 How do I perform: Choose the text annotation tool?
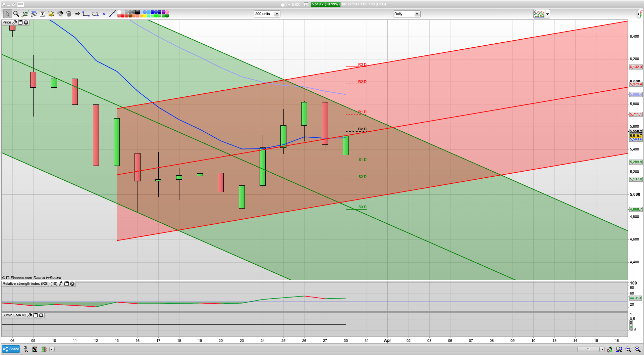(x=42, y=14)
